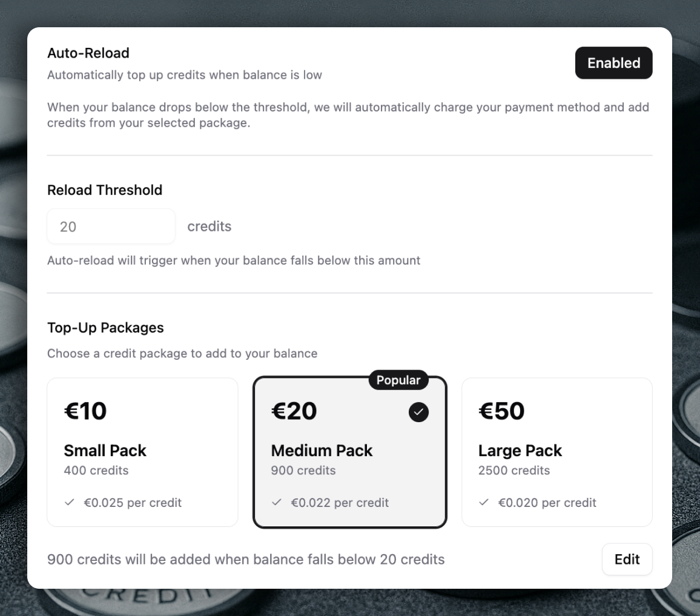Click checkmark beside €0.025 per credit
700x616 pixels.
(69, 503)
